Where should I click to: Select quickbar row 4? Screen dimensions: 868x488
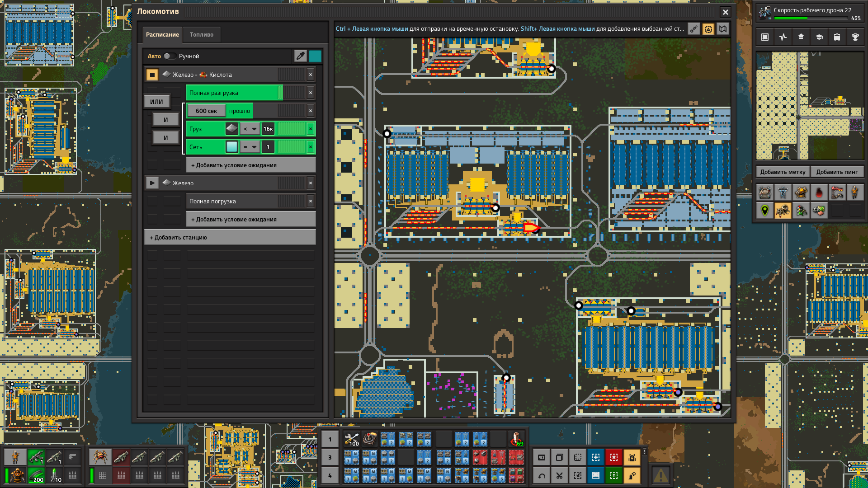pos(330,475)
